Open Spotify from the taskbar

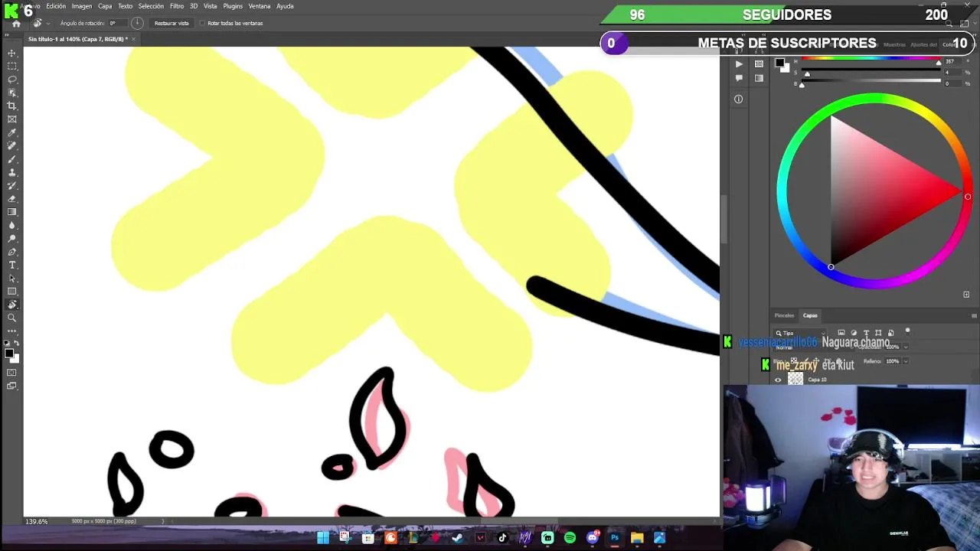570,538
